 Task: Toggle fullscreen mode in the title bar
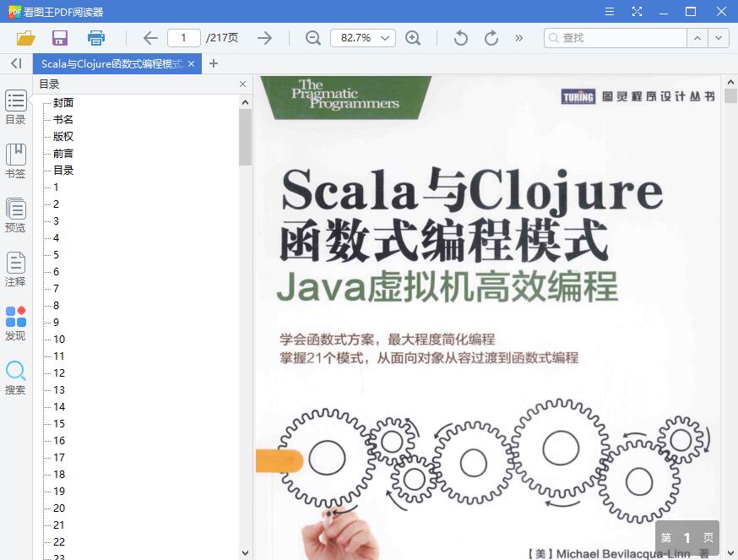(x=637, y=11)
